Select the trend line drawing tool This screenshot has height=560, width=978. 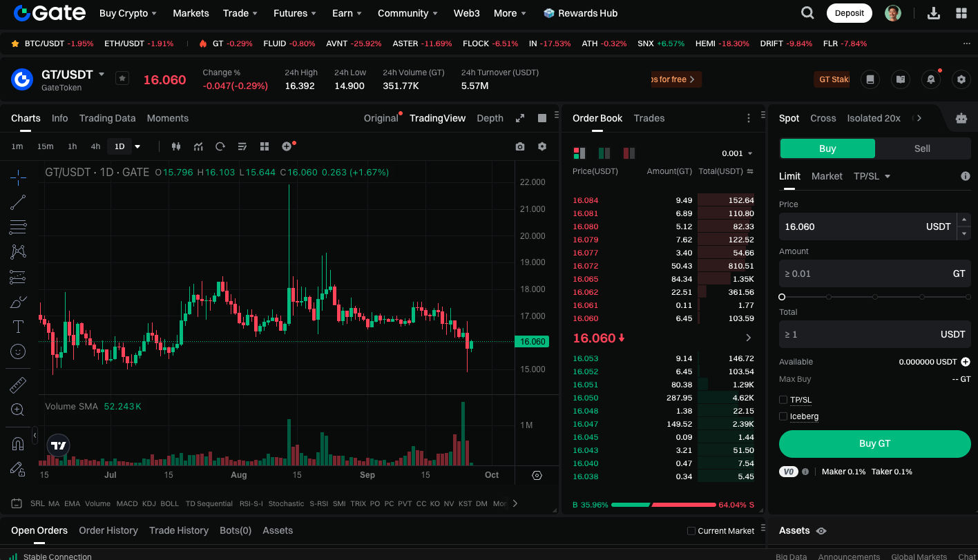point(18,202)
